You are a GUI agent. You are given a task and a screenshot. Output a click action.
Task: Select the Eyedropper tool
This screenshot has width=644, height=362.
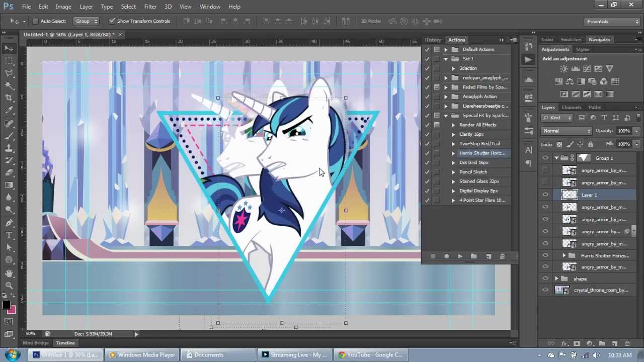(9, 111)
